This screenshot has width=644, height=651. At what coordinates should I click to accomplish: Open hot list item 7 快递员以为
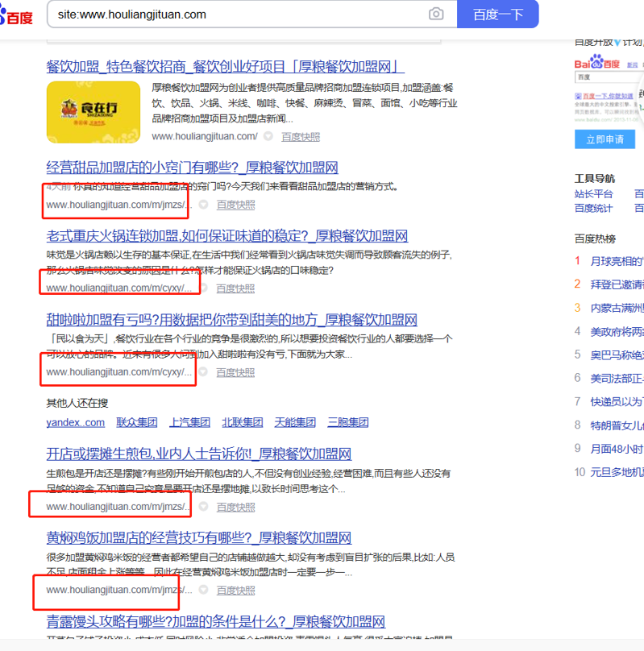click(617, 401)
